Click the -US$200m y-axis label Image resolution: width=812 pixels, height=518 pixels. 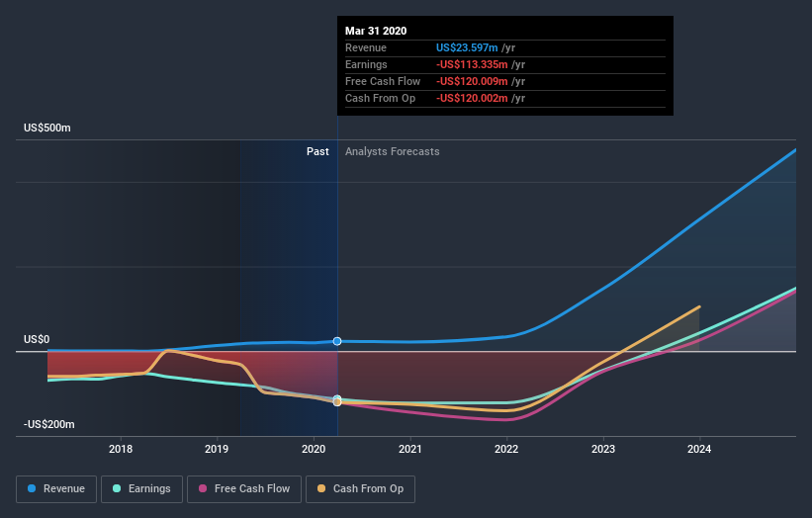coord(49,424)
